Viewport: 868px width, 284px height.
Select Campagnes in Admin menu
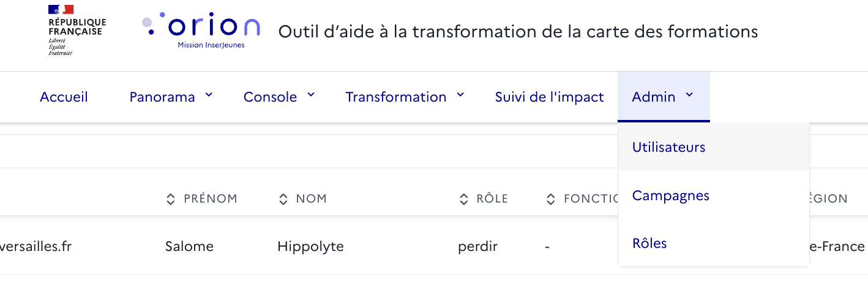tap(714, 195)
